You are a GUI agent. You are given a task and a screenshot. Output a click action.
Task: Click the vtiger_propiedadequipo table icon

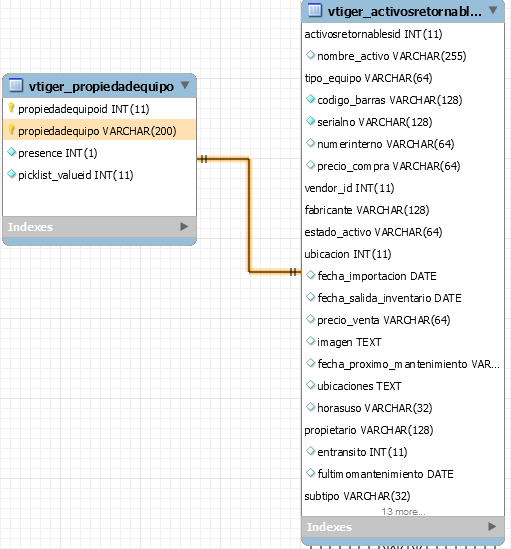[16, 85]
